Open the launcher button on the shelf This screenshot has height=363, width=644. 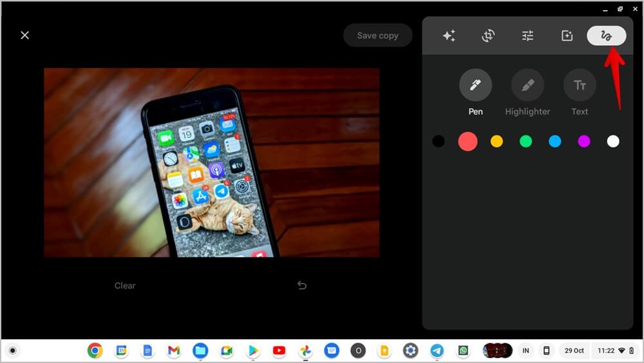click(x=13, y=351)
